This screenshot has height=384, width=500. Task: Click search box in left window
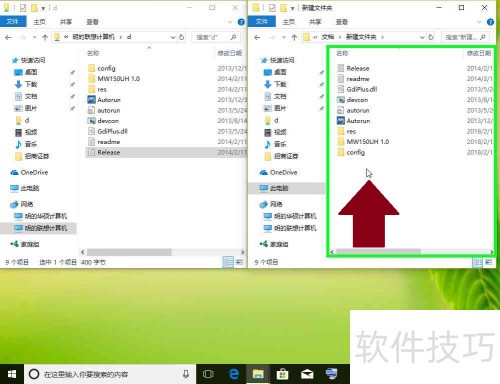click(216, 37)
